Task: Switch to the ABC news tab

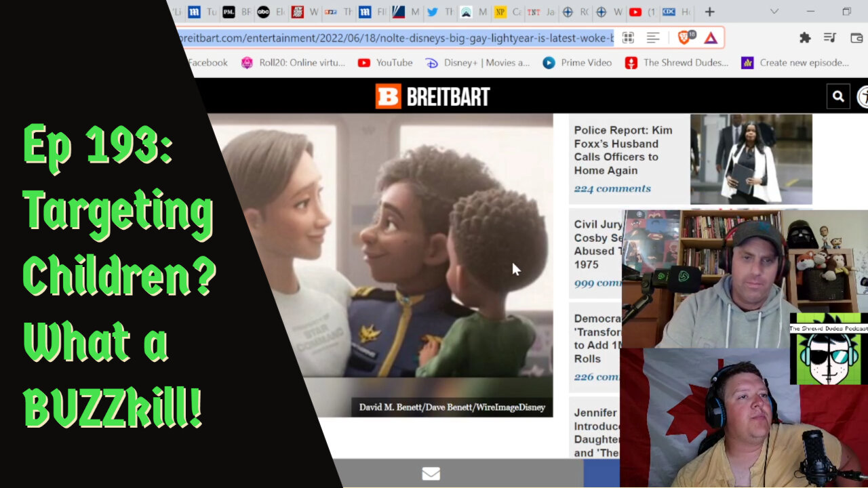Action: pos(263,12)
